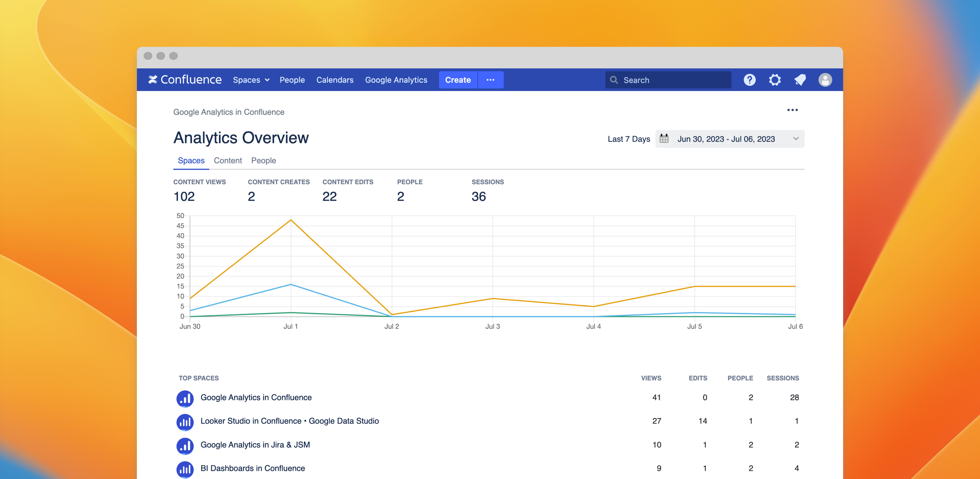This screenshot has width=980, height=479.
Task: Switch to the Content tab
Action: point(228,160)
